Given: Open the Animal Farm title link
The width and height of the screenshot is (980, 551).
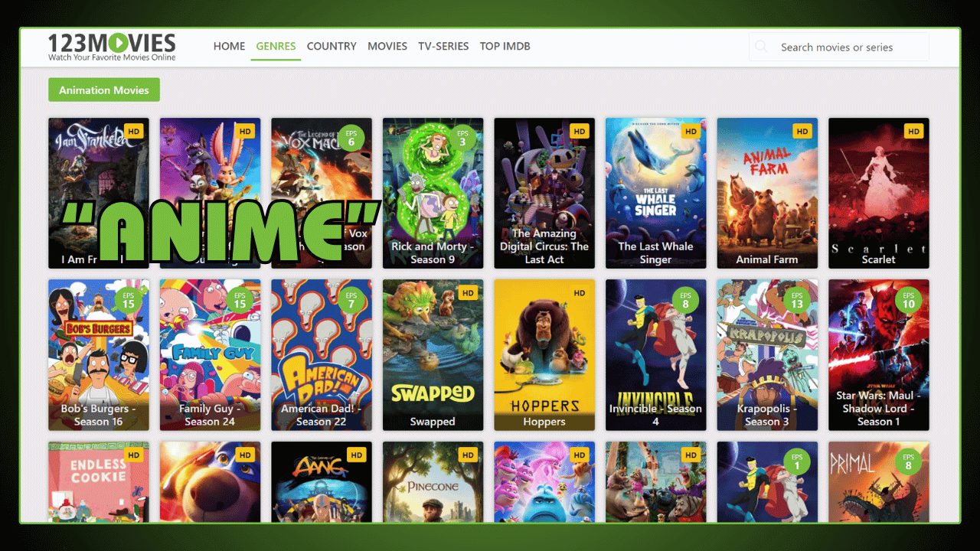Looking at the screenshot, I should pos(767,259).
